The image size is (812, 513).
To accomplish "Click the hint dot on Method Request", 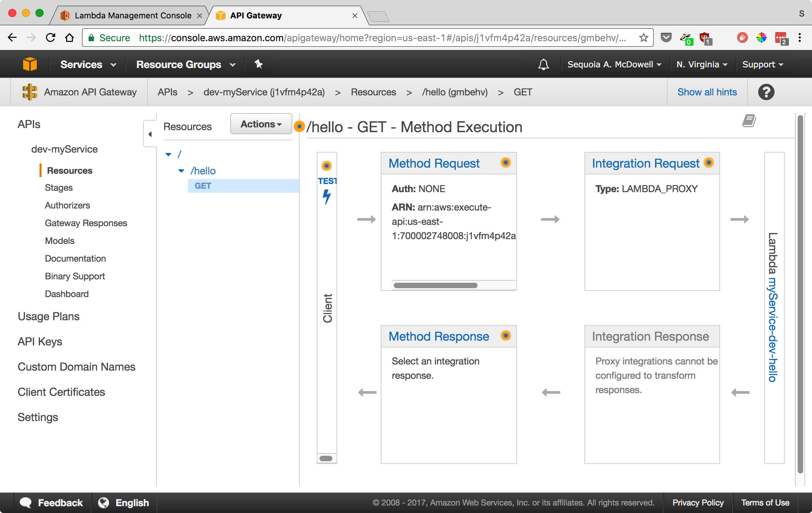I will tap(505, 162).
